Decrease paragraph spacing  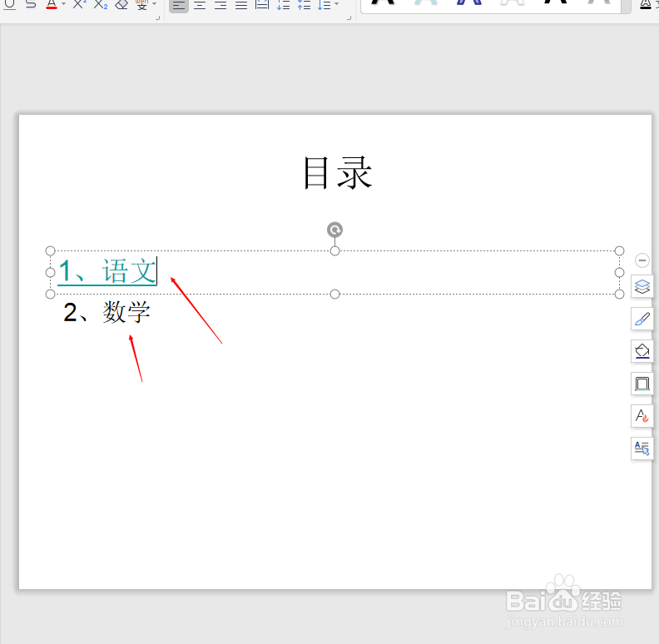coord(305,5)
